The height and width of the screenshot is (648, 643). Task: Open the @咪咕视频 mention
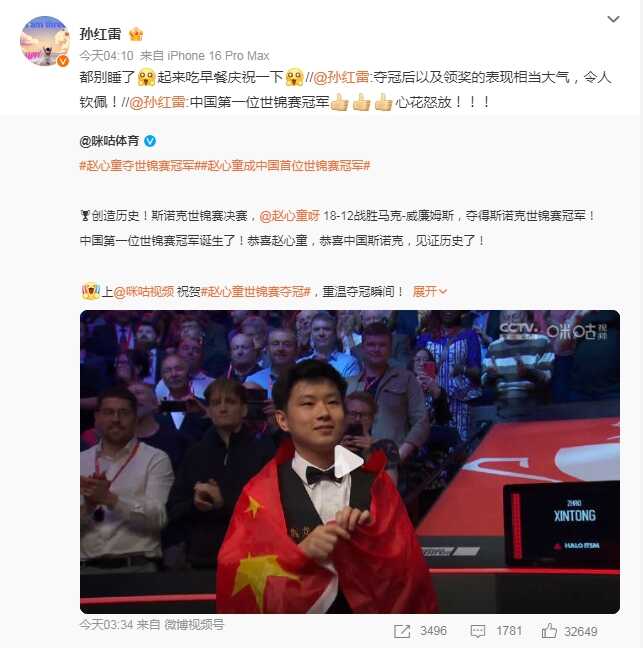tap(143, 292)
